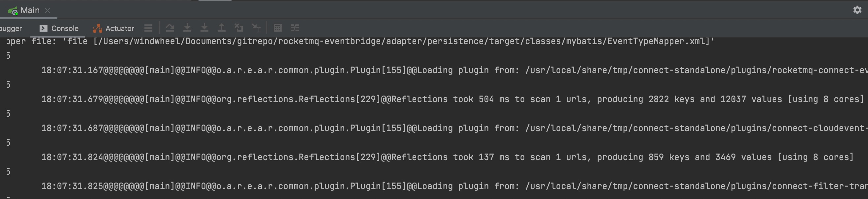Select the filter lines icon at toolbar end
The height and width of the screenshot is (199, 868).
(295, 28)
